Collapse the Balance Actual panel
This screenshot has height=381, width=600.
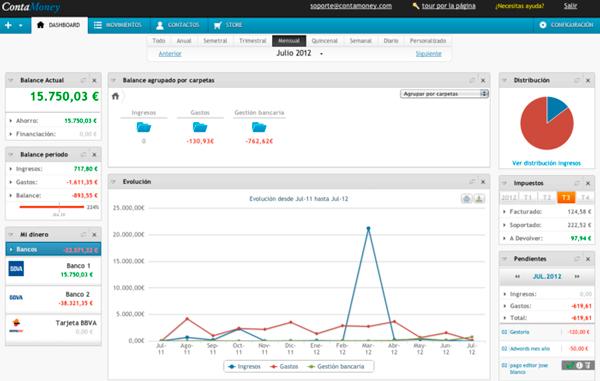(11, 80)
